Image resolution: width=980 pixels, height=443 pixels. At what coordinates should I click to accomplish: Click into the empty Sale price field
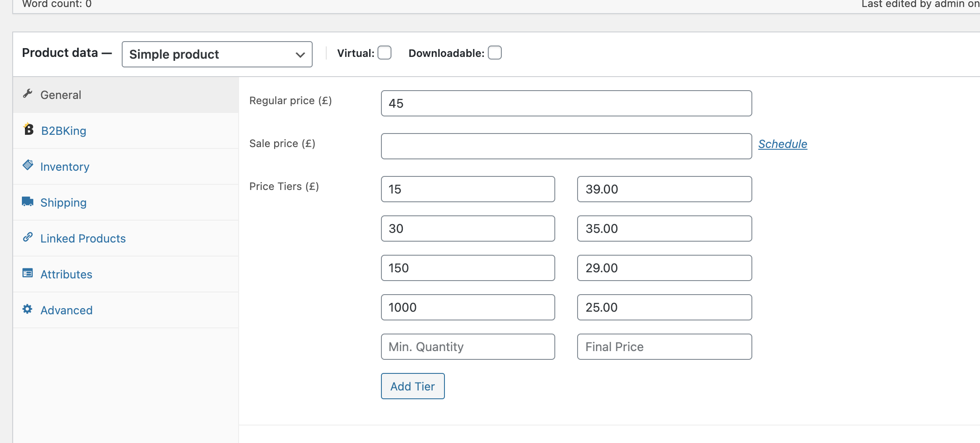(567, 146)
